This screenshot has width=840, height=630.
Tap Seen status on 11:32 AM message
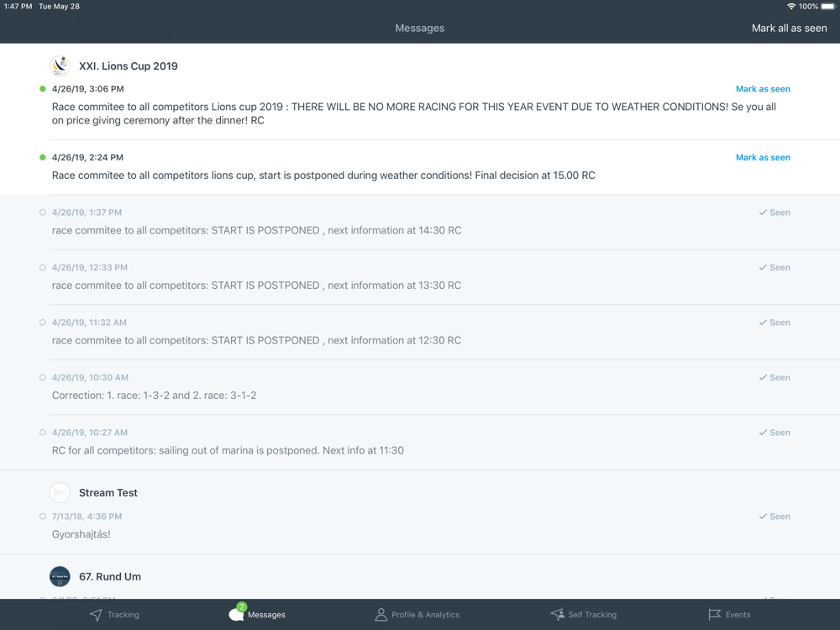click(774, 323)
